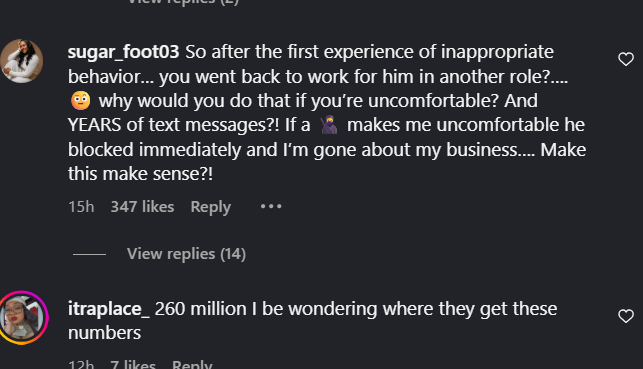This screenshot has width=643, height=369.
Task: Like the itraplace_ comment with the heart
Action: pyautogui.click(x=626, y=316)
